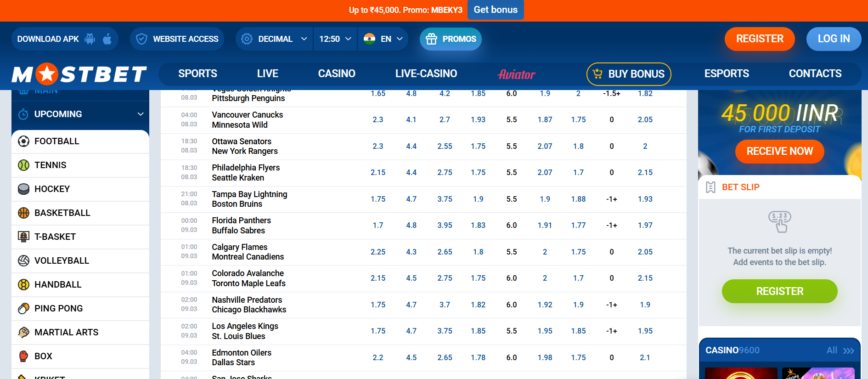
Task: Open the Edmonton Oilers vs Dallas Stars match
Action: coord(242,357)
